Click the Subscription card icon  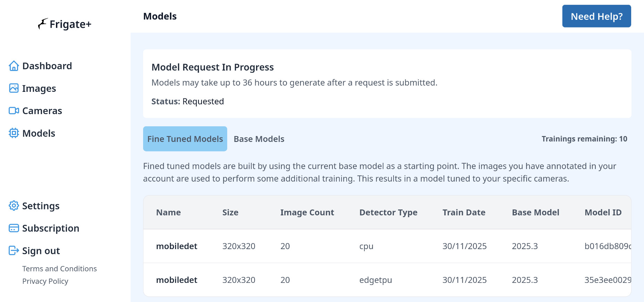tap(14, 228)
